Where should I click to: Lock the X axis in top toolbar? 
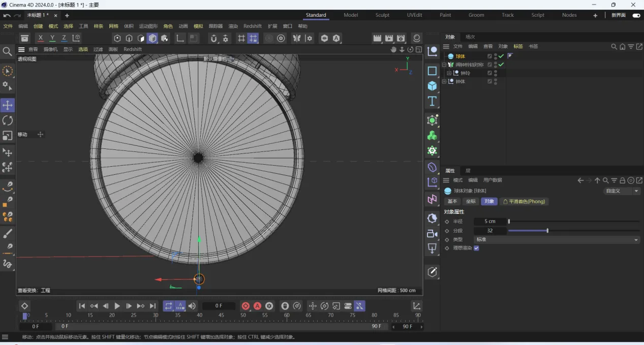(x=41, y=38)
